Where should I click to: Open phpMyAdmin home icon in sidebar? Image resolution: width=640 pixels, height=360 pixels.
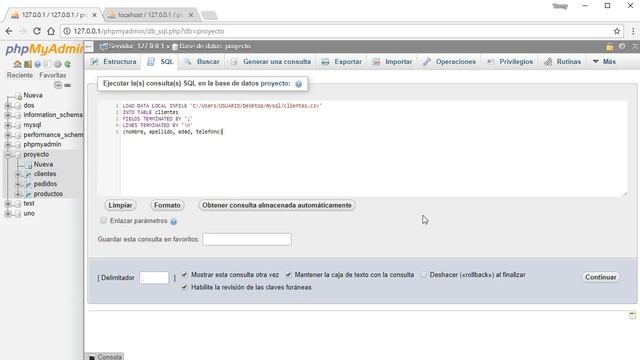[17, 64]
